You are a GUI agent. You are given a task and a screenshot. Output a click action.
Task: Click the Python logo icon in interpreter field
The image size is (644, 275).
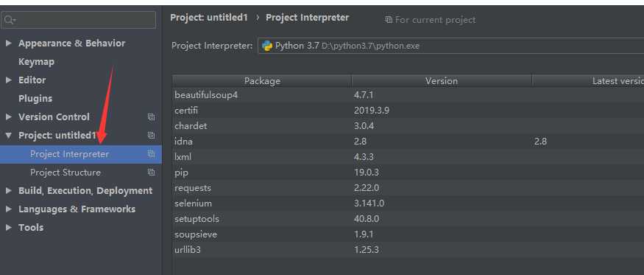267,46
